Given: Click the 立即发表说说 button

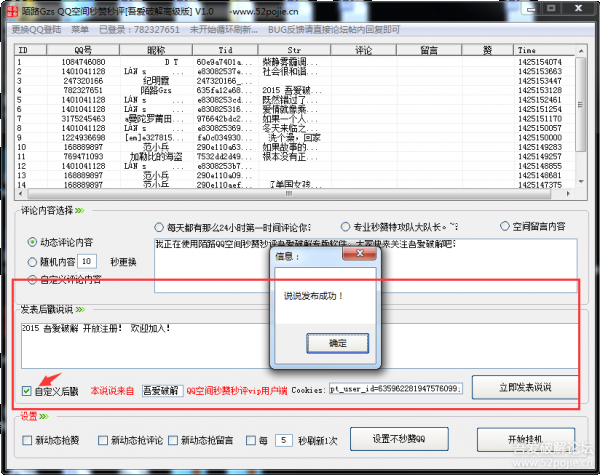Looking at the screenshot, I should 525,387.
